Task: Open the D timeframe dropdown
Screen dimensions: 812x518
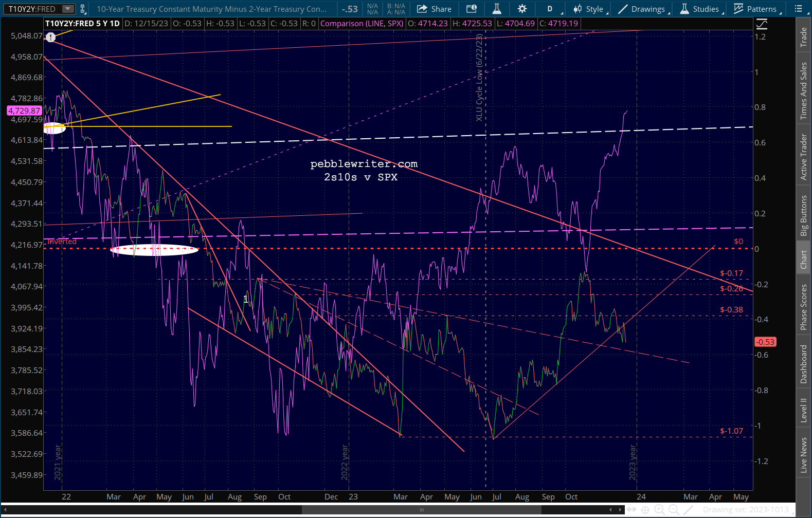Action: (x=551, y=9)
